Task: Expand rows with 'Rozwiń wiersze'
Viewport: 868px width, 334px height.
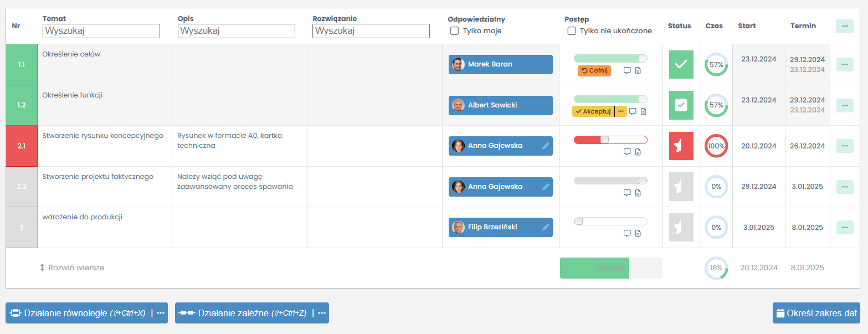Action: 72,268
